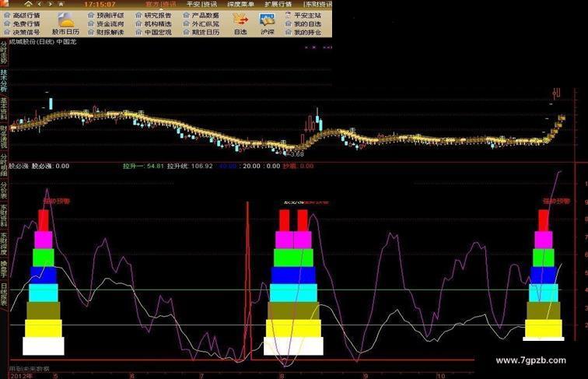Click the yellow block in right tower
The width and height of the screenshot is (588, 379).
click(544, 328)
